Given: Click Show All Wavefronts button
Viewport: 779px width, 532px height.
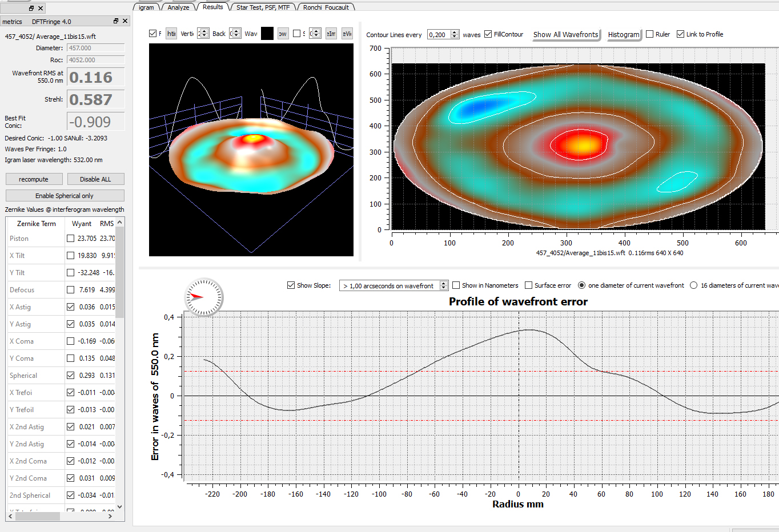Looking at the screenshot, I should 566,34.
